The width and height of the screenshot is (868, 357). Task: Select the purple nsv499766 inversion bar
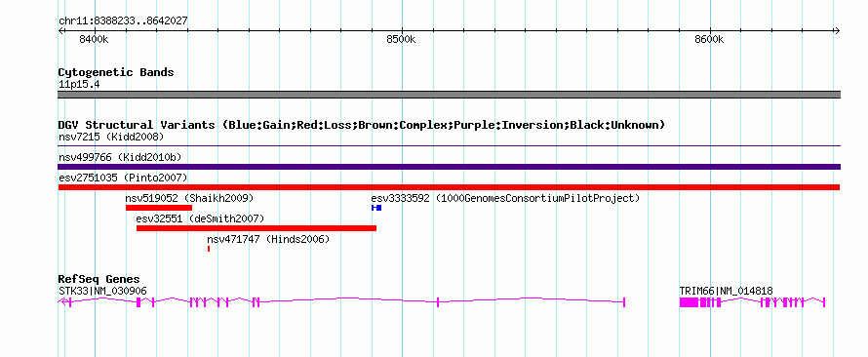[449, 167]
